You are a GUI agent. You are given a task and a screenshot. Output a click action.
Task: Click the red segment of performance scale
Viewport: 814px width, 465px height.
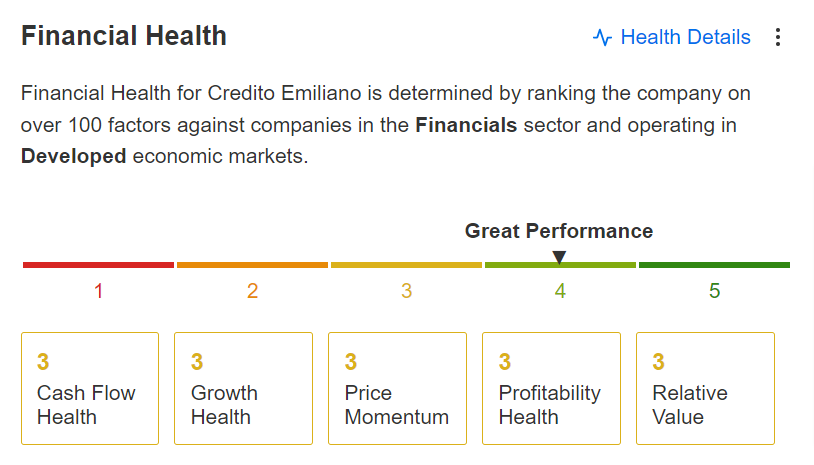coord(98,265)
